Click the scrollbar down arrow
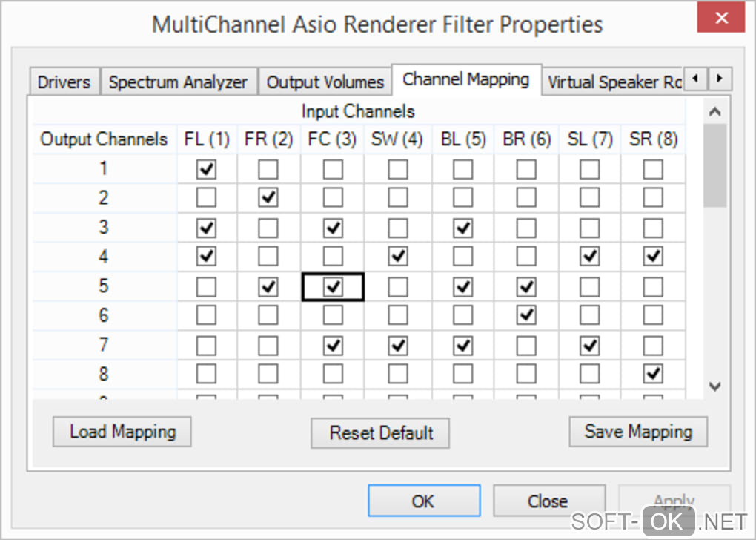 coord(715,386)
